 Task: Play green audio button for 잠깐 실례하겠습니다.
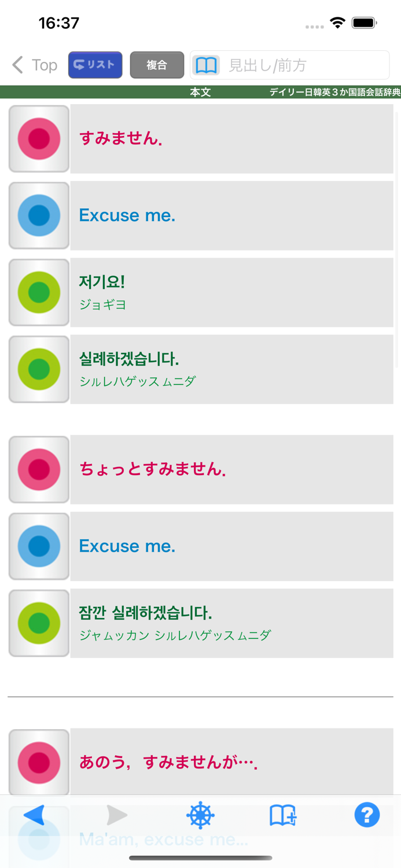(39, 623)
